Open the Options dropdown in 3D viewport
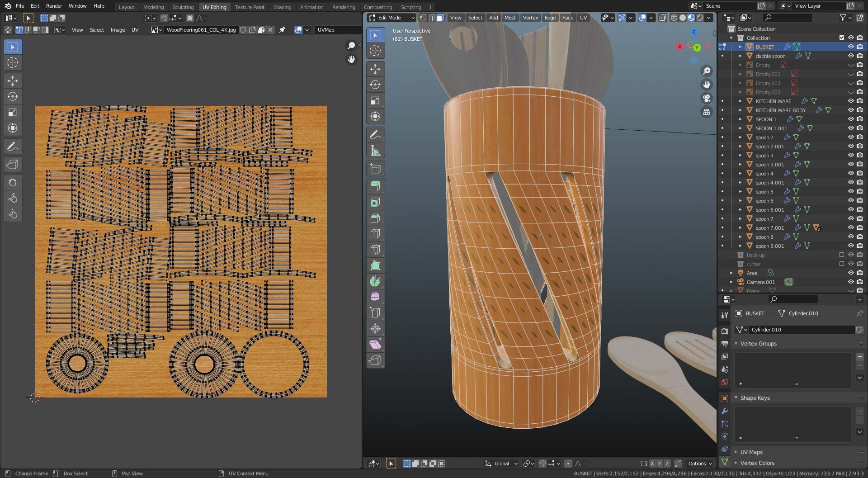 coord(699,464)
